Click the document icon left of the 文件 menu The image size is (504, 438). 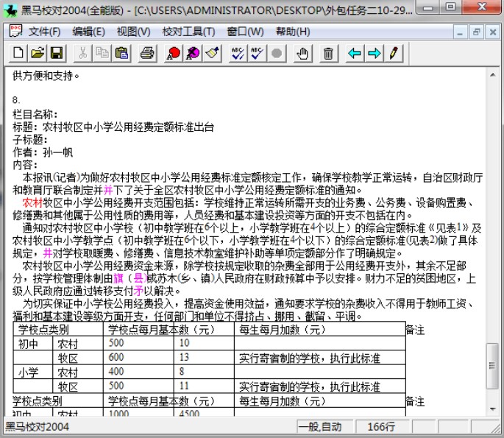tap(14, 32)
